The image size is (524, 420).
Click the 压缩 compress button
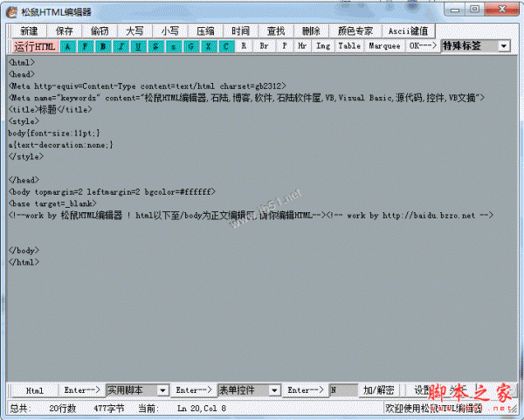[205, 31]
